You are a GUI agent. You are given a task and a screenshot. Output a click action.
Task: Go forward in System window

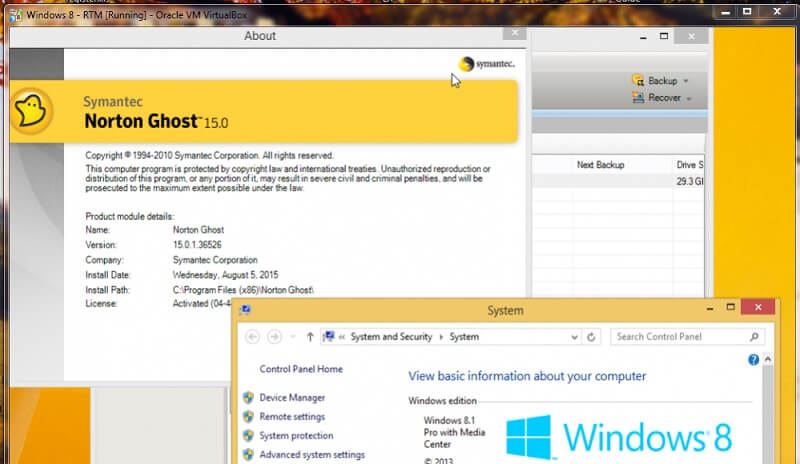click(x=274, y=337)
